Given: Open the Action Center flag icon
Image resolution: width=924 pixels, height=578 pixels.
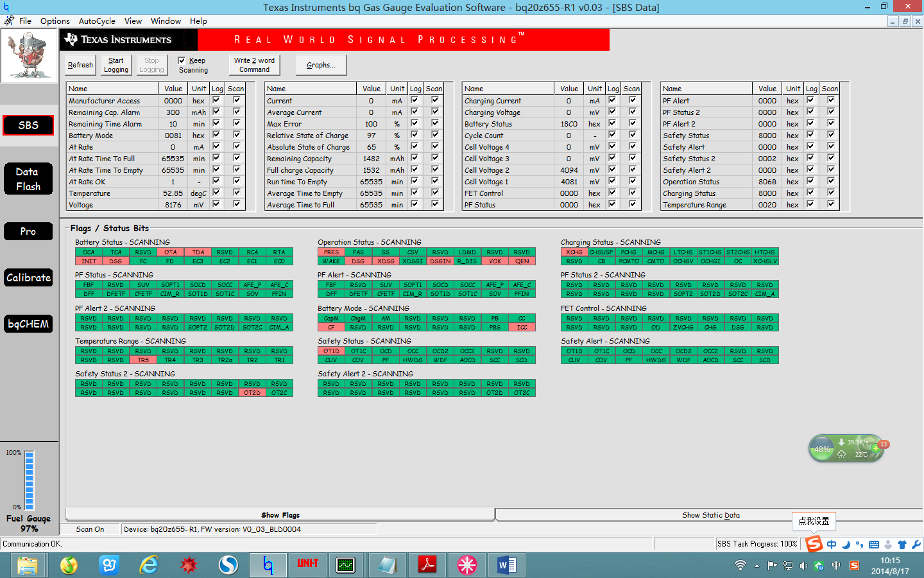Looking at the screenshot, I should coord(772,566).
